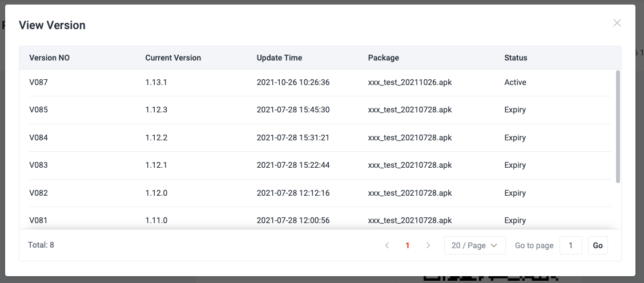The height and width of the screenshot is (283, 644).
Task: Open the 20 / Page dropdown
Action: pyautogui.click(x=474, y=245)
